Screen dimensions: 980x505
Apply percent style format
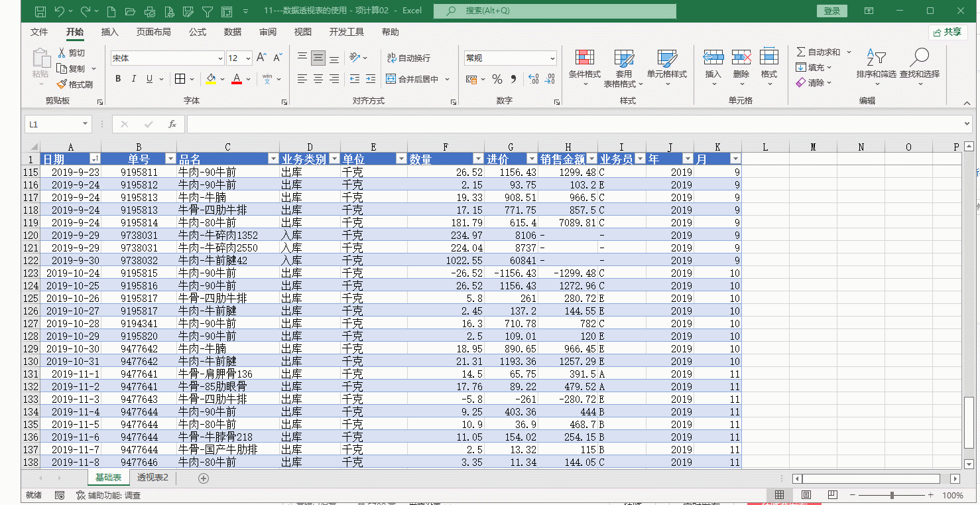click(x=497, y=79)
